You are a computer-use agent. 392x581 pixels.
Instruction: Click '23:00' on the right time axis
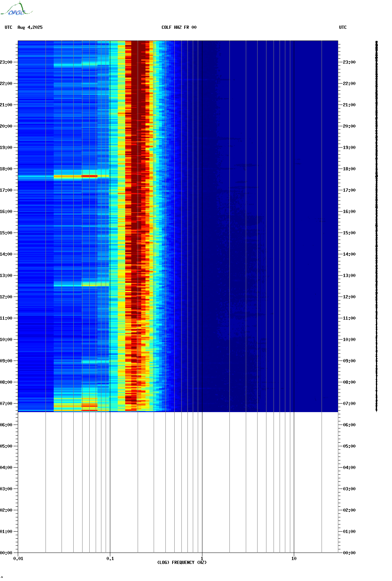(x=349, y=62)
